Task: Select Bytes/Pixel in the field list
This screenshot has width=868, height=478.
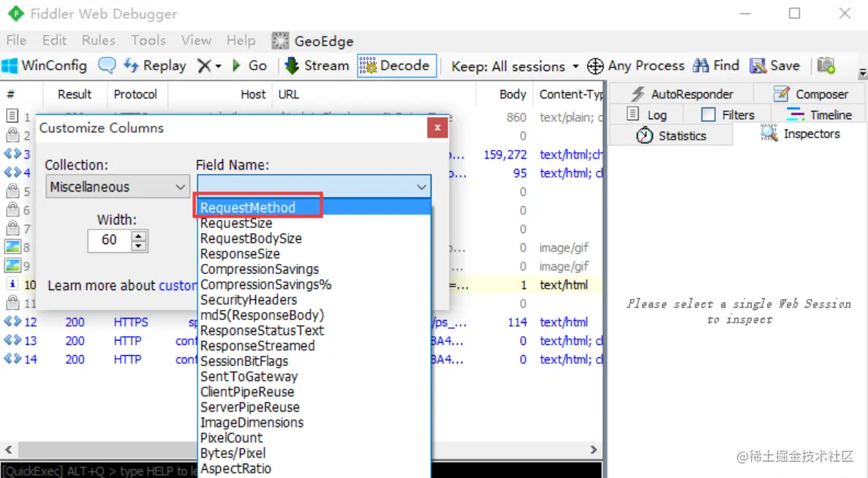Action: pyautogui.click(x=314, y=453)
